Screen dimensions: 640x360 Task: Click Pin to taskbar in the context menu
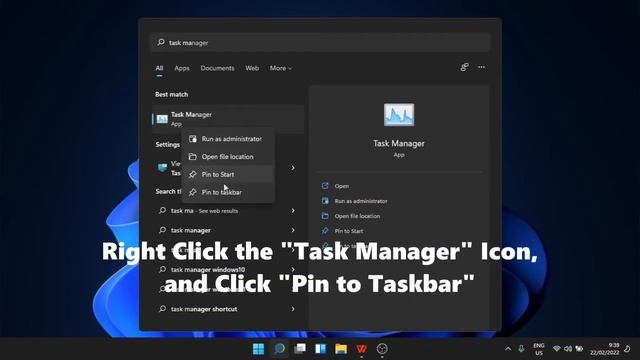(228, 192)
